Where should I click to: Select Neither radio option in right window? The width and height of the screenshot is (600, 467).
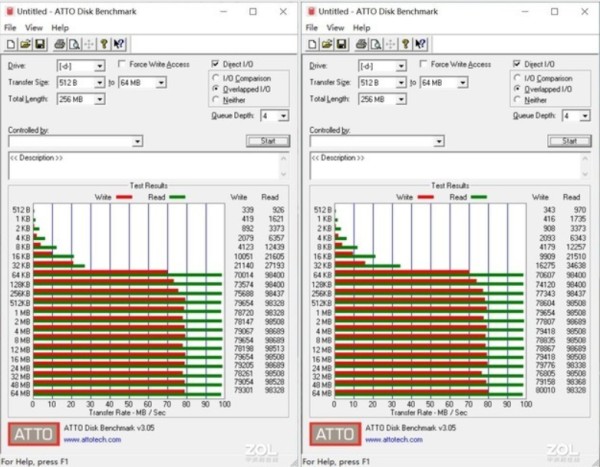click(517, 100)
